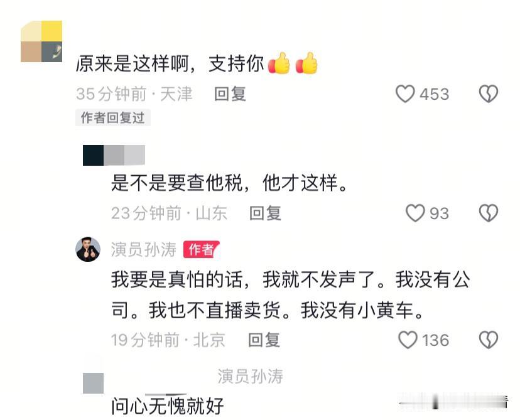Tap the reply-target name 演员孙涛 at bottom
This screenshot has width=520, height=420.
point(251,377)
